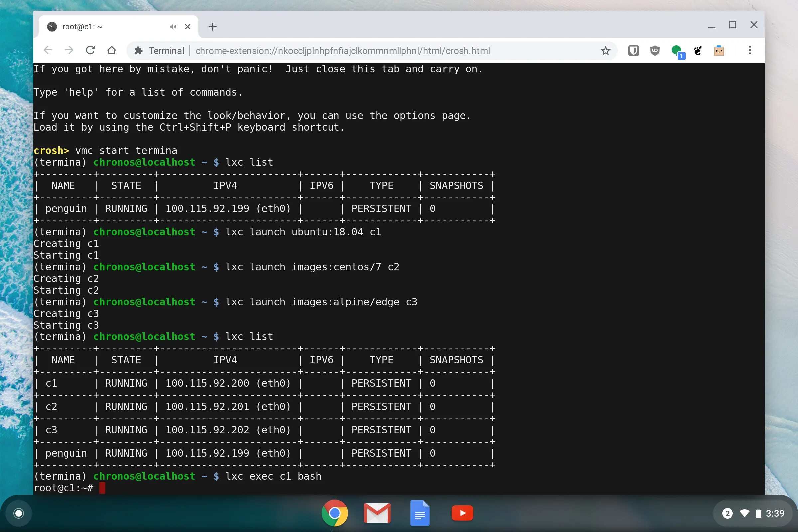Screen dimensions: 798x532
Task: Click the reload page button
Action: coord(91,51)
